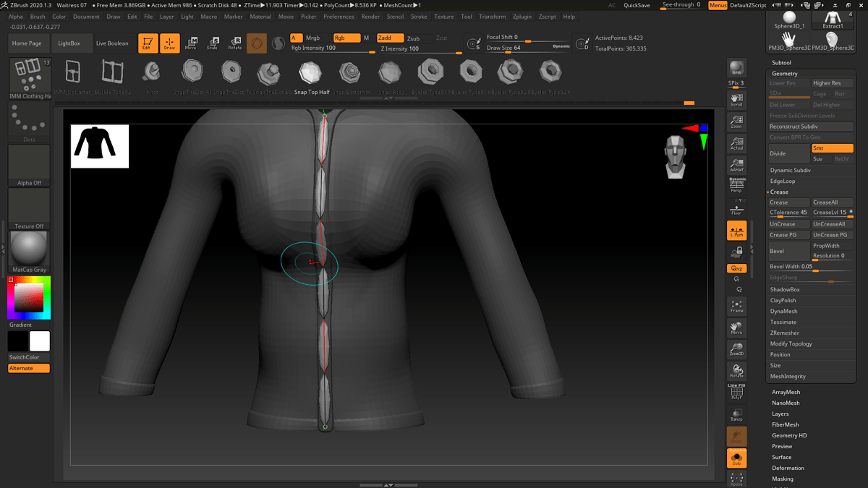Select the Rotate transform tool in top shelf
868x488 pixels.
235,43
